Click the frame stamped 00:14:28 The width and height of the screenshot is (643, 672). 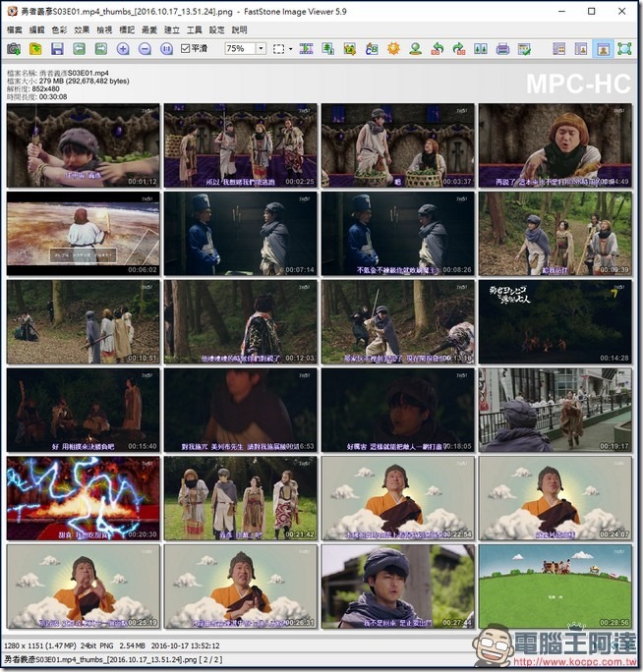(555, 322)
